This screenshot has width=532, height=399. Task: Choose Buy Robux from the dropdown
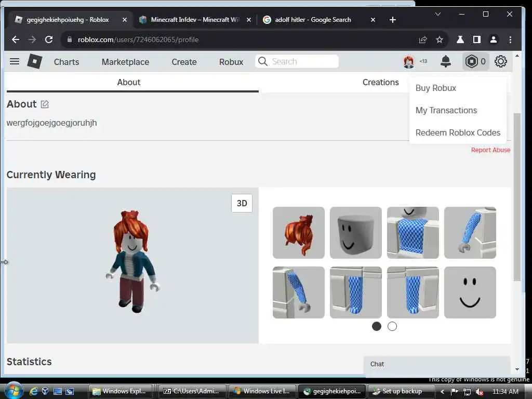pos(436,88)
